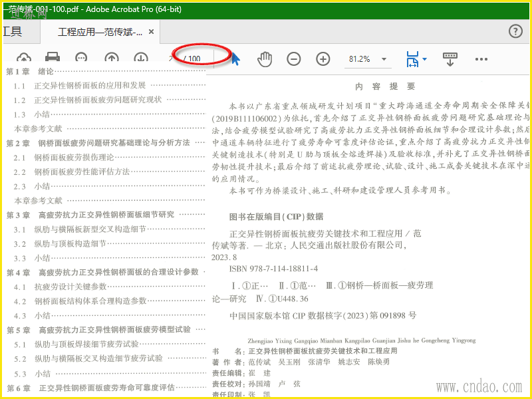
Task: Click entry 1.1 正交异性钢桥面板的应用和发展
Action: pyautogui.click(x=109, y=86)
